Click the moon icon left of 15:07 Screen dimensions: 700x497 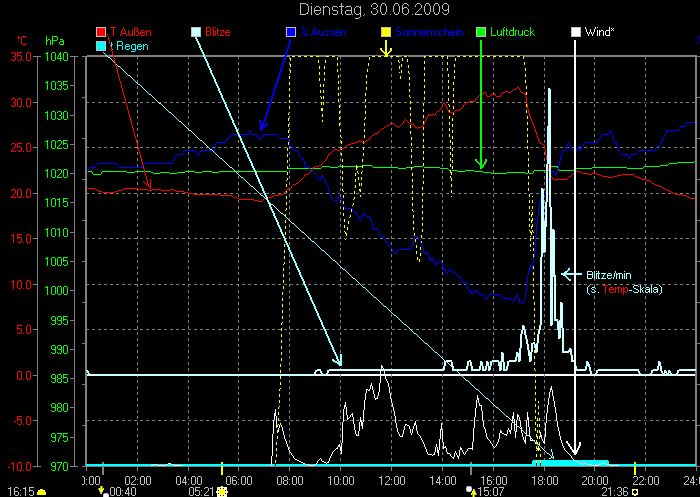point(470,491)
